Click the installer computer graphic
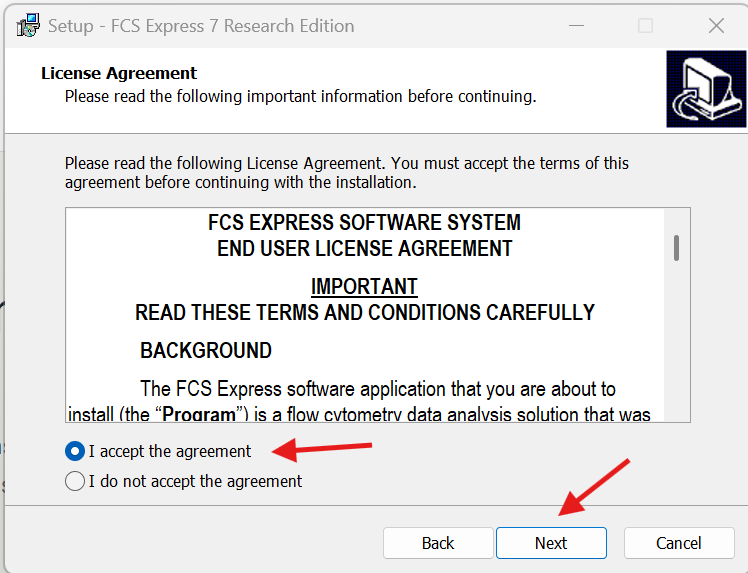 [706, 89]
